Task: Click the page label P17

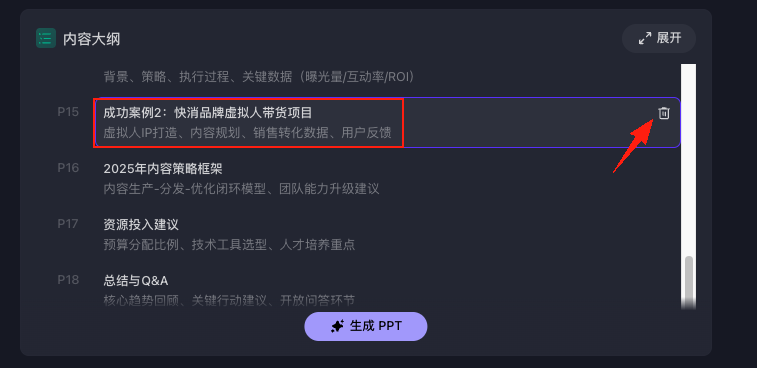Action: tap(68, 224)
